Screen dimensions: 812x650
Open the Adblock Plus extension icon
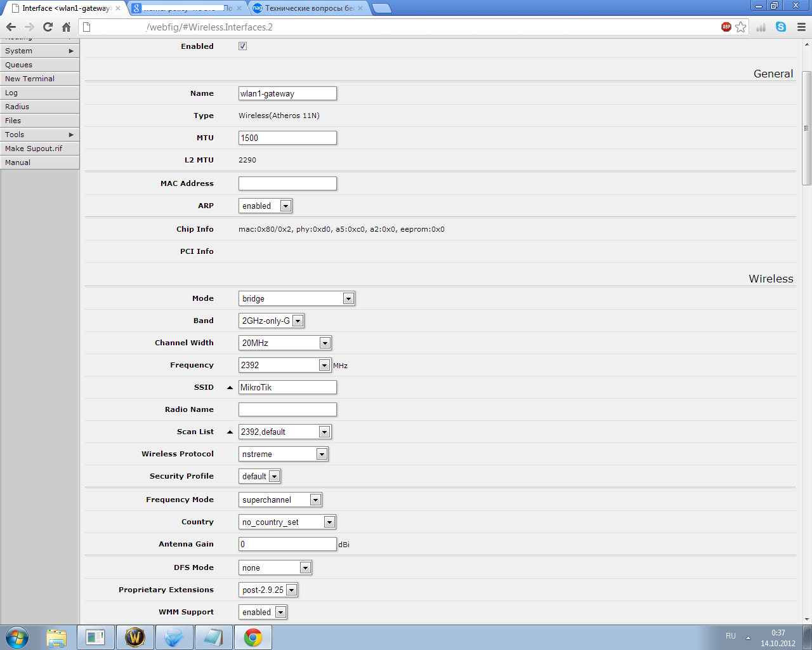click(x=726, y=27)
